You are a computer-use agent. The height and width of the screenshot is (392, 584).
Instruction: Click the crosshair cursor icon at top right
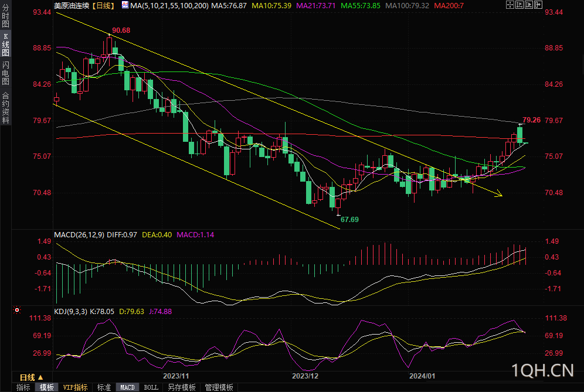click(x=510, y=5)
